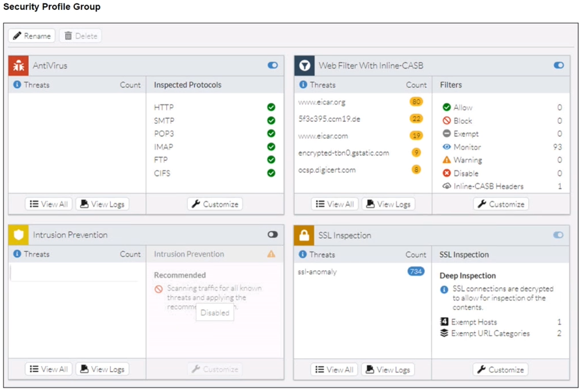
Task: Open Customize for AntiVirus inspected protocols
Action: [215, 204]
